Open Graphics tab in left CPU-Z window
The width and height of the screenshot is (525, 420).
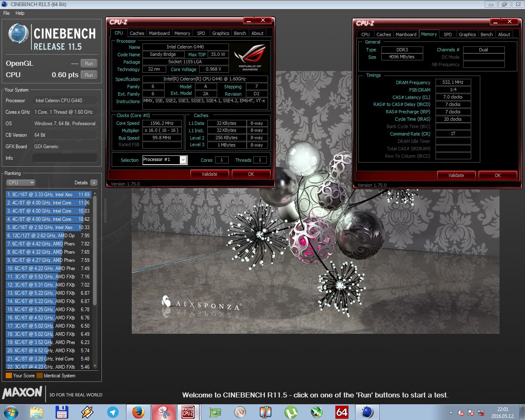[x=220, y=33]
